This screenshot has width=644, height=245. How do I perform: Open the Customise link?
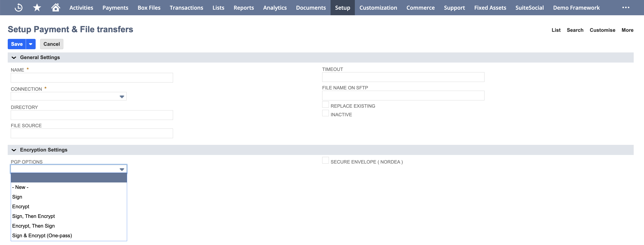pos(602,30)
